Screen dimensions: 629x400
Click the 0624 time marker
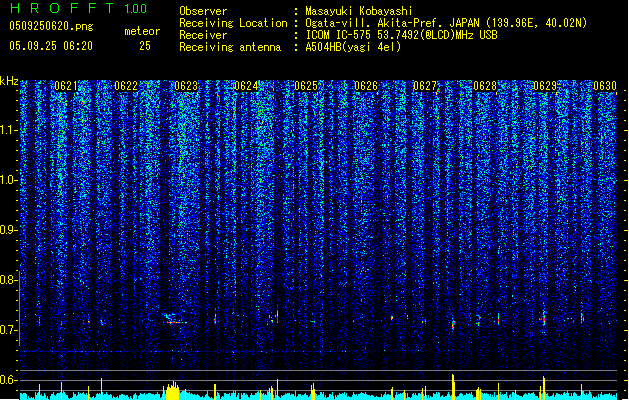coord(246,86)
